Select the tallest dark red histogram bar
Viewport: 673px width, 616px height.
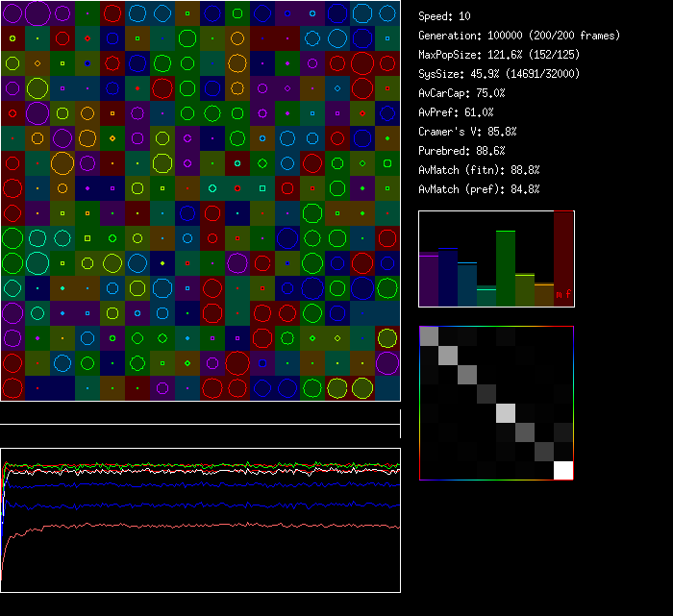pyautogui.click(x=563, y=259)
